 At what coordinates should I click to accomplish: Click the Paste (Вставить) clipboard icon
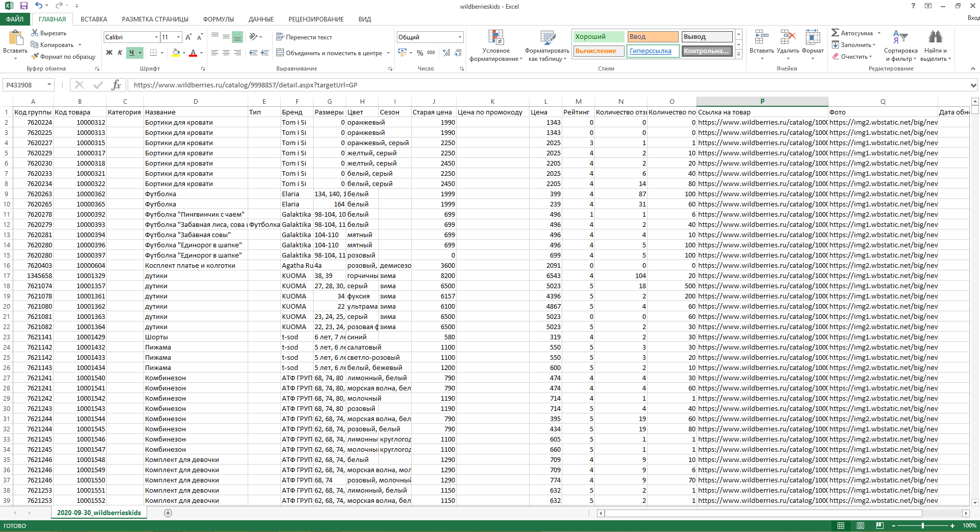point(16,38)
